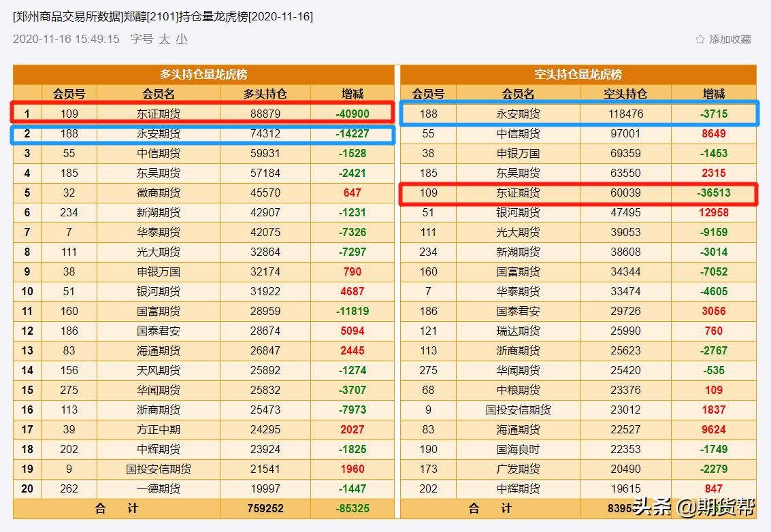Click the -40900 green decrease value
Viewport: 771px width, 532px height.
click(351, 114)
